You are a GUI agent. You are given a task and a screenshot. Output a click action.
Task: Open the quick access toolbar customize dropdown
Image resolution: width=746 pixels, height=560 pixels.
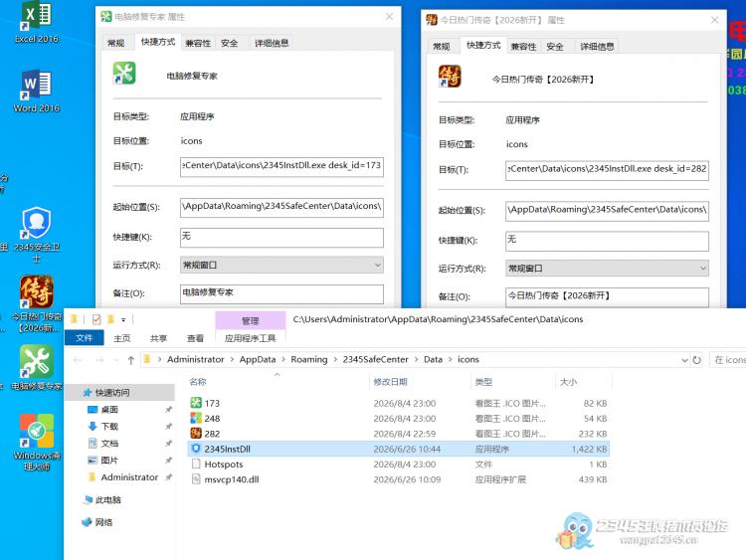[x=123, y=319]
